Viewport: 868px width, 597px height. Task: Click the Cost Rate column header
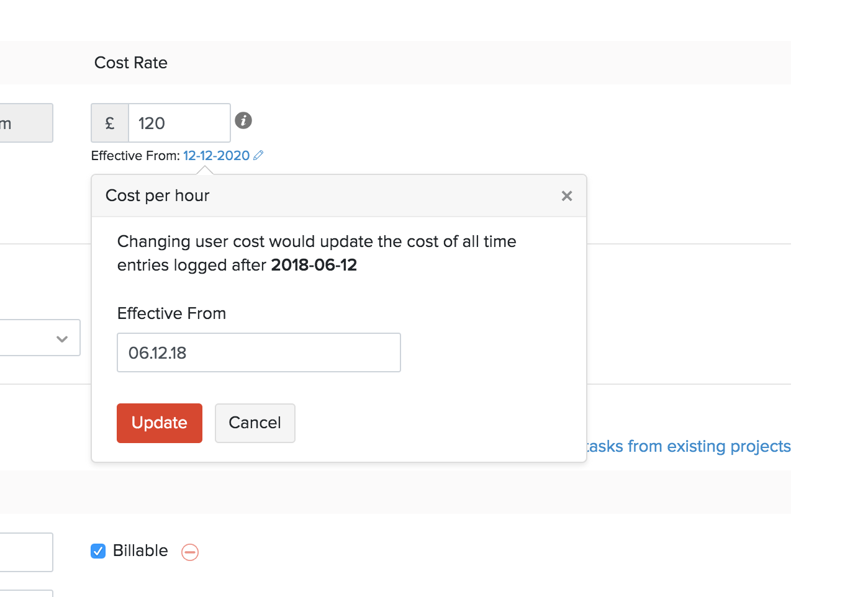pyautogui.click(x=130, y=62)
